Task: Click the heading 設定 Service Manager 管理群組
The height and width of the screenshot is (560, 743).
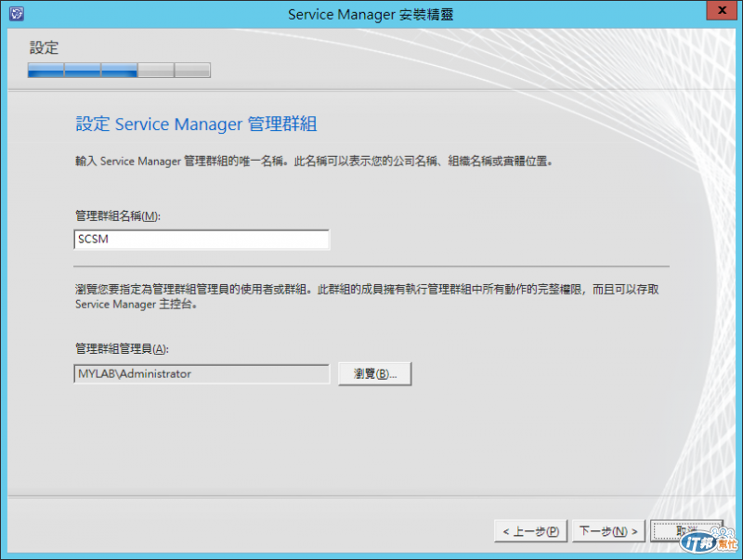Action: (x=196, y=124)
